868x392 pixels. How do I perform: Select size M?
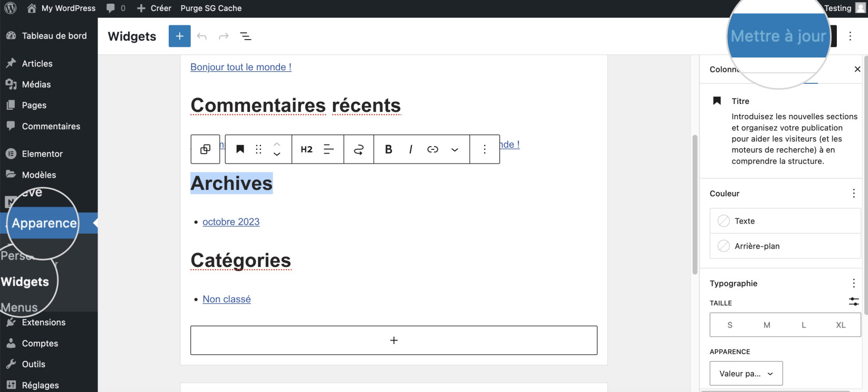(x=767, y=325)
